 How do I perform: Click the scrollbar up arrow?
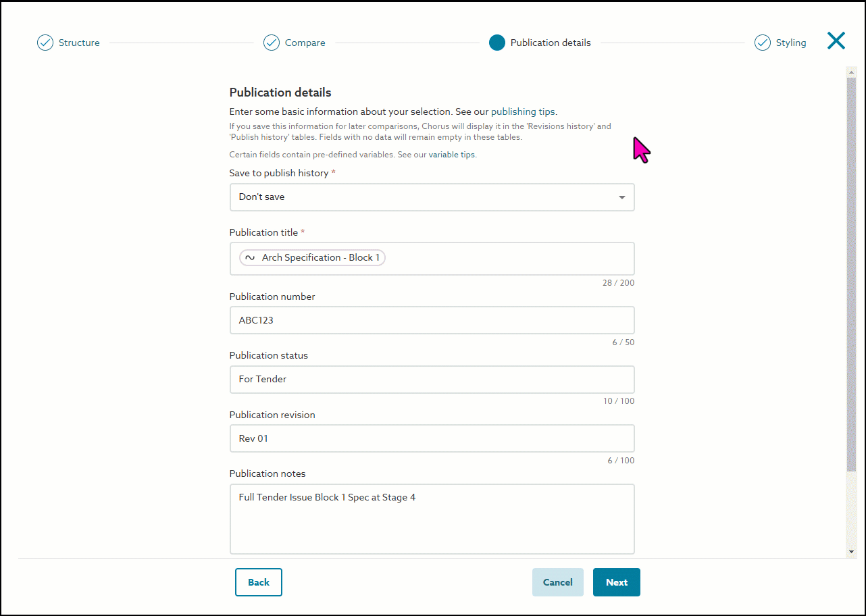pos(851,72)
